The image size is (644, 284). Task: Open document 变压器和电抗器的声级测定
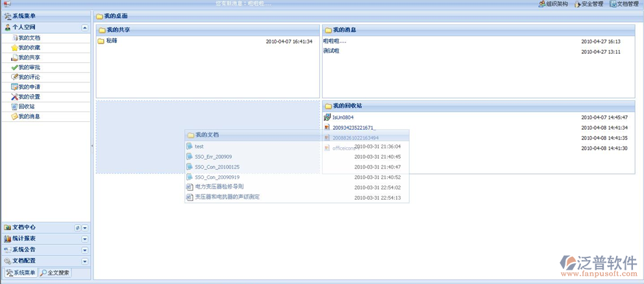(x=227, y=197)
